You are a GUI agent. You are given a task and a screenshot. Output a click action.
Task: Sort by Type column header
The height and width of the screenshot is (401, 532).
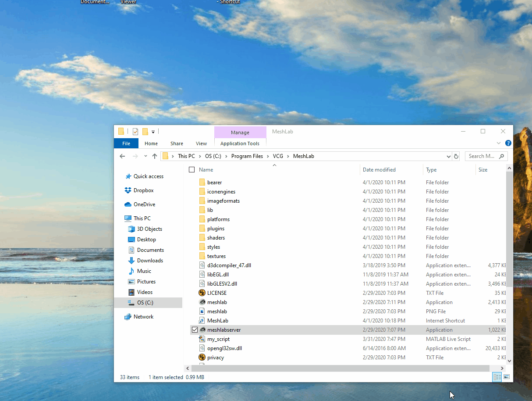tap(431, 170)
